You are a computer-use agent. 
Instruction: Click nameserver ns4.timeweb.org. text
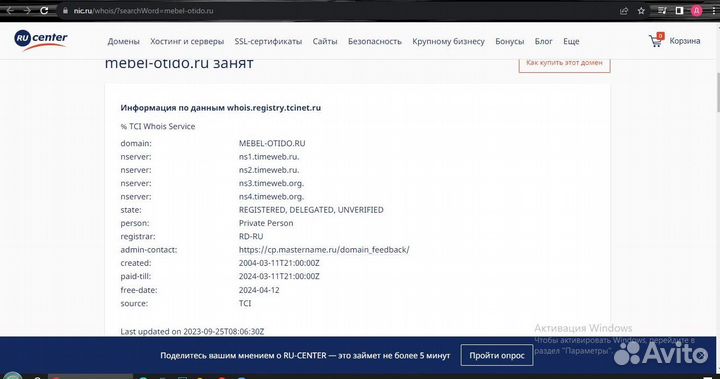pyautogui.click(x=271, y=197)
